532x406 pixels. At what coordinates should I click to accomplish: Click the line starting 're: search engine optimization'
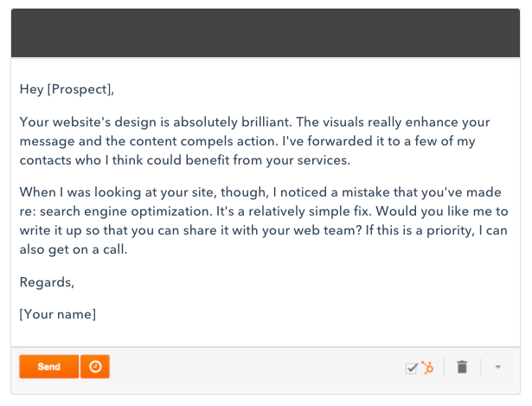264,211
